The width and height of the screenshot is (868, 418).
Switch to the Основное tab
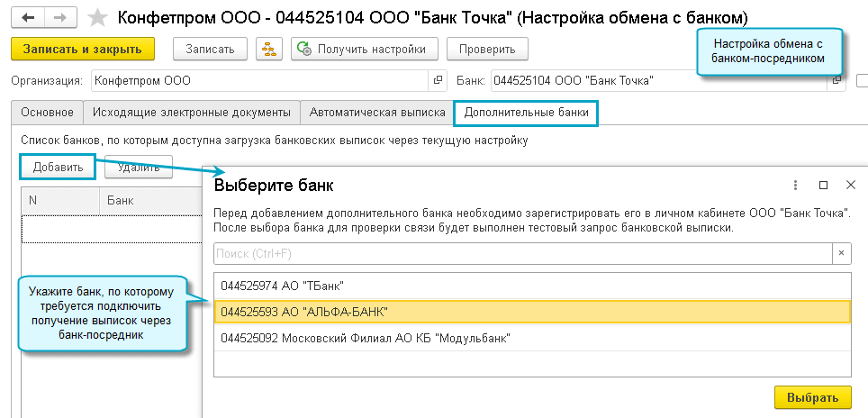point(47,113)
